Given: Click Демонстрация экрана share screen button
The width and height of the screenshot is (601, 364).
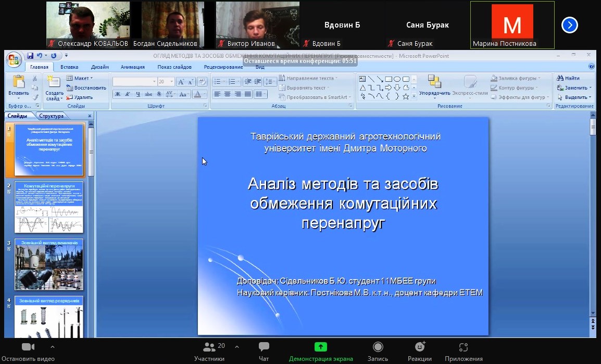Looking at the screenshot, I should (x=321, y=352).
